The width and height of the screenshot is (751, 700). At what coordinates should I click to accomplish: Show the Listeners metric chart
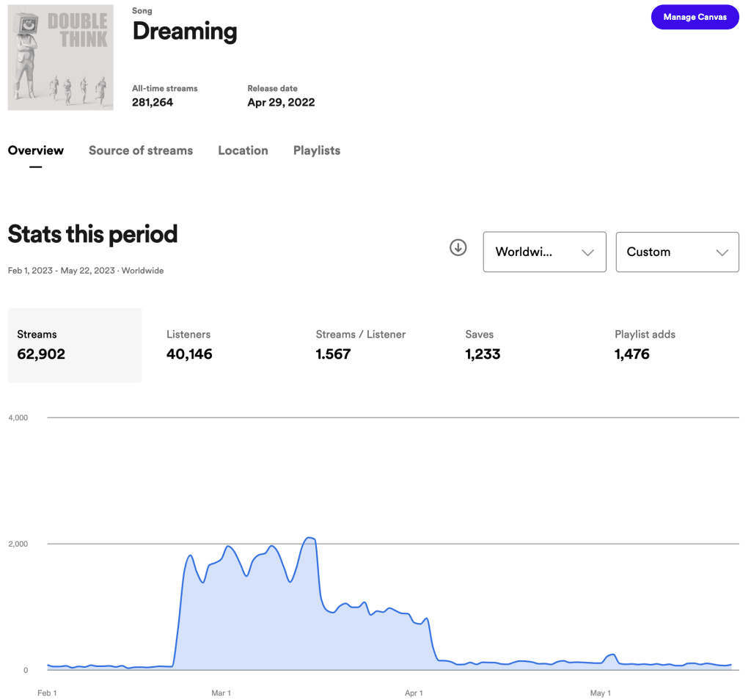[x=189, y=345]
